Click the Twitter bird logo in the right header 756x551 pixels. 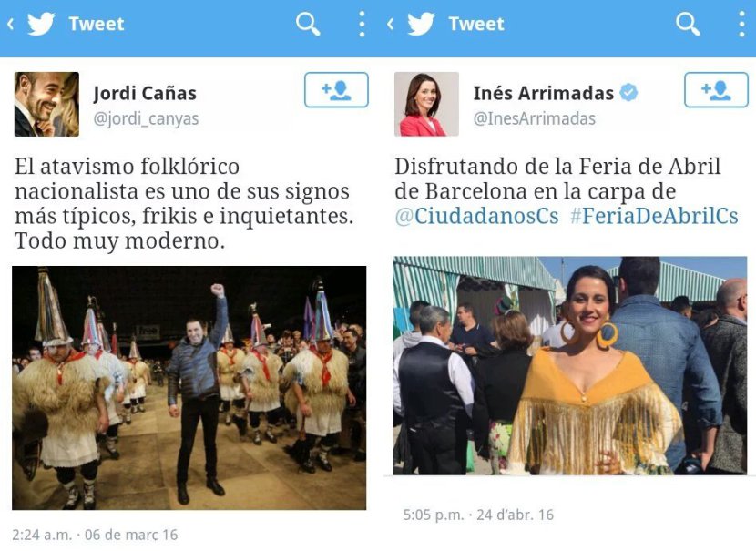(x=421, y=24)
